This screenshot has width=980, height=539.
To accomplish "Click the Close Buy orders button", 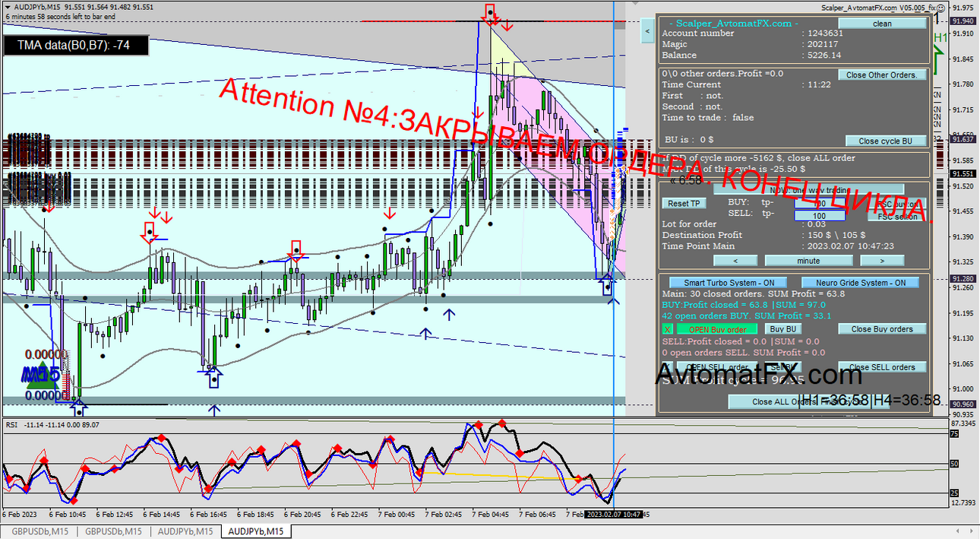I will click(882, 329).
